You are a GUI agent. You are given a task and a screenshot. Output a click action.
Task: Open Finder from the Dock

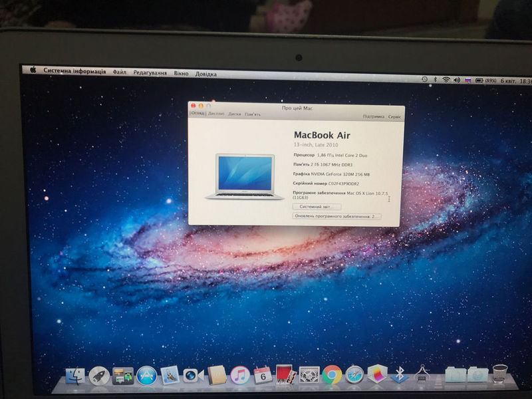(75, 376)
